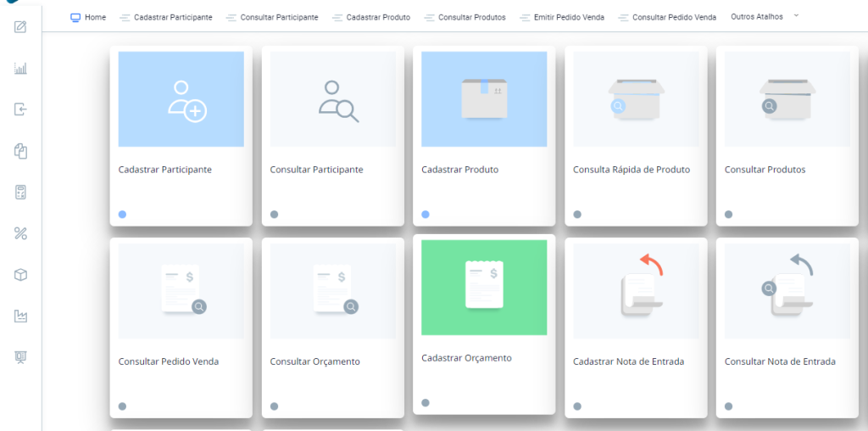Image resolution: width=868 pixels, height=431 pixels.
Task: Open the area chart sidebar icon
Action: (x=21, y=316)
